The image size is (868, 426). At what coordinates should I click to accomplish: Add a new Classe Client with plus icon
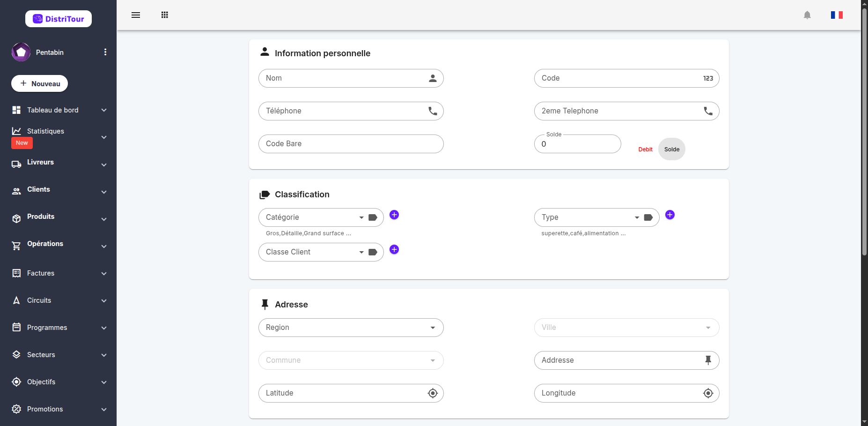(394, 249)
